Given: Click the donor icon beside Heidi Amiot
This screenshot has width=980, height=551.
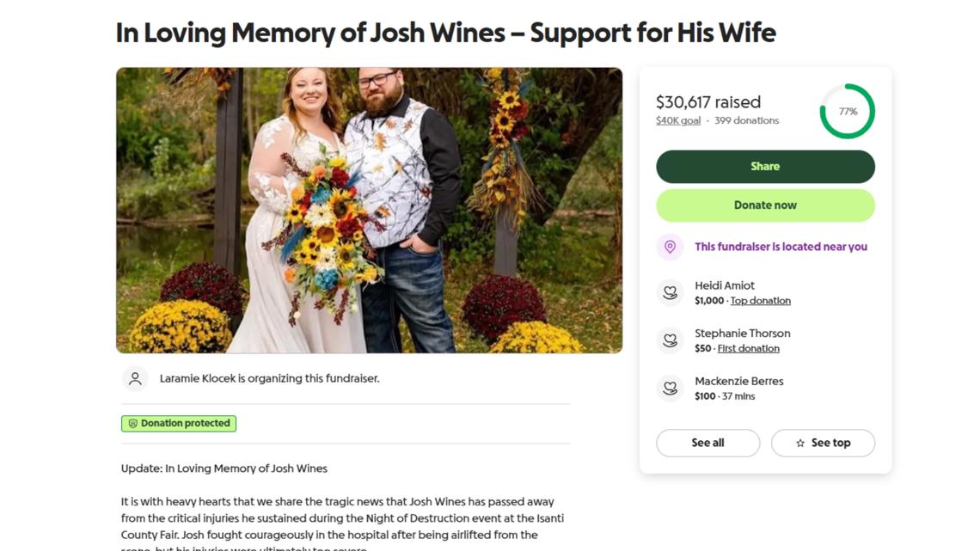Looking at the screenshot, I should (x=670, y=292).
